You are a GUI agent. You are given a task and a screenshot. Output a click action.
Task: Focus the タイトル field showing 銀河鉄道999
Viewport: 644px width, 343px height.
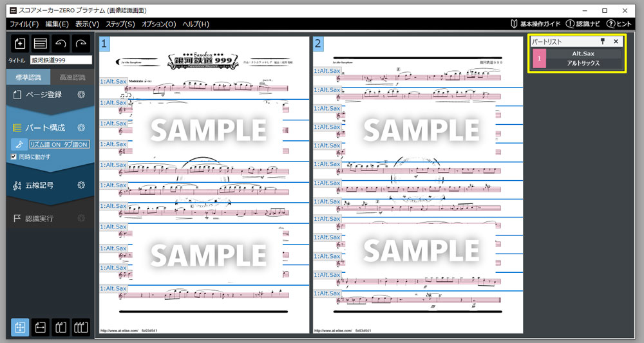(x=61, y=60)
